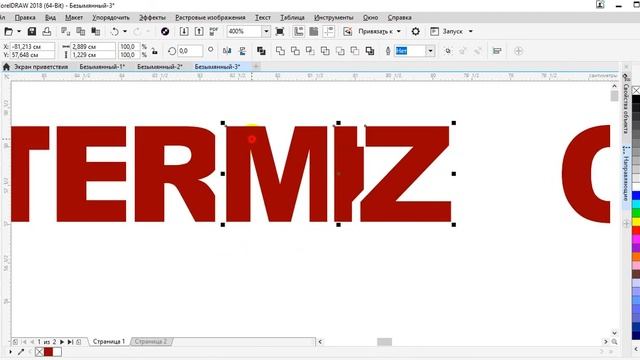Undo the last action with the arrow icon

(x=115, y=31)
